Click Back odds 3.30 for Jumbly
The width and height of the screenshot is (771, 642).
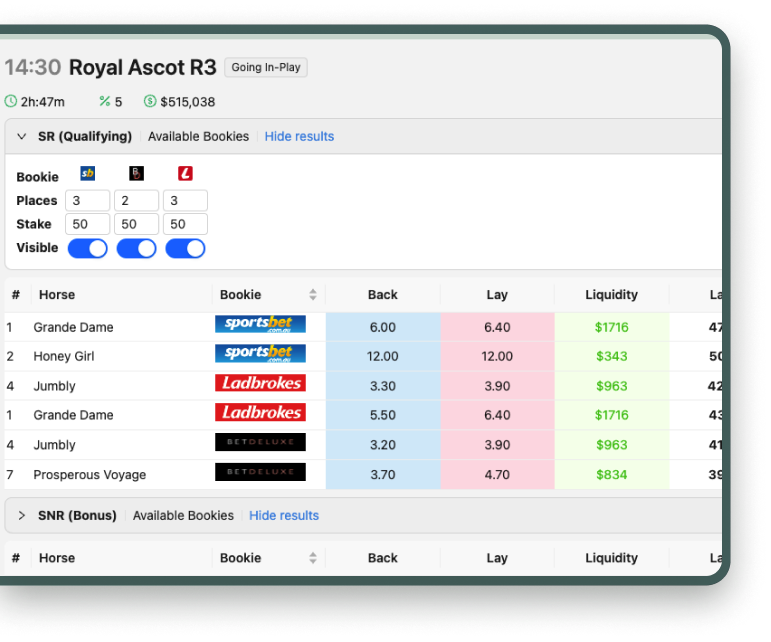tap(383, 386)
